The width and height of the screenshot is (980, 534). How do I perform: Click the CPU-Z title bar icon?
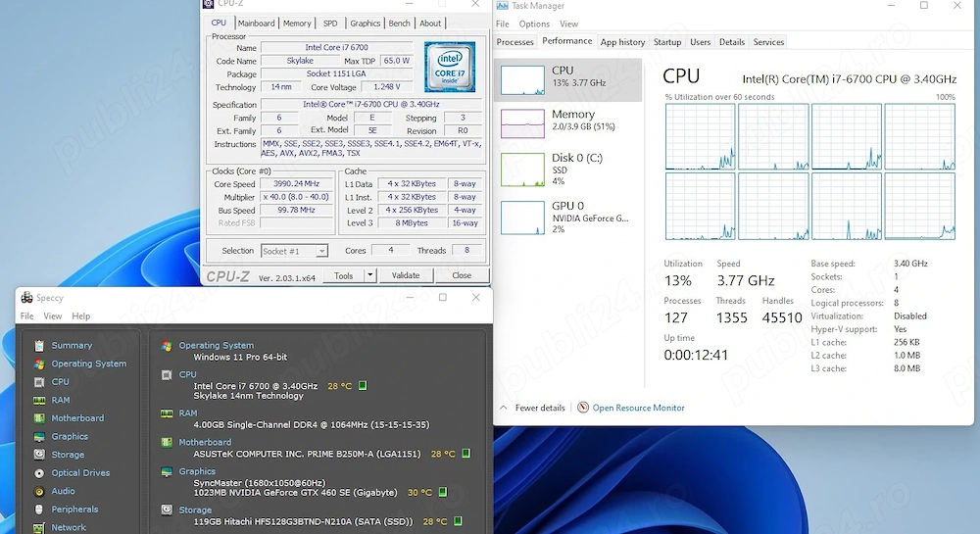click(x=208, y=4)
